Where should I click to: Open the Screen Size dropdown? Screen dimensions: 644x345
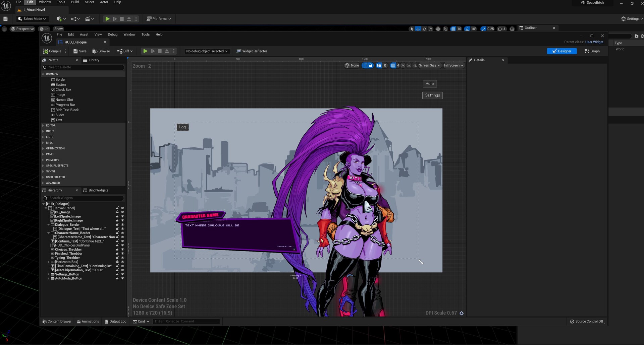tap(429, 65)
